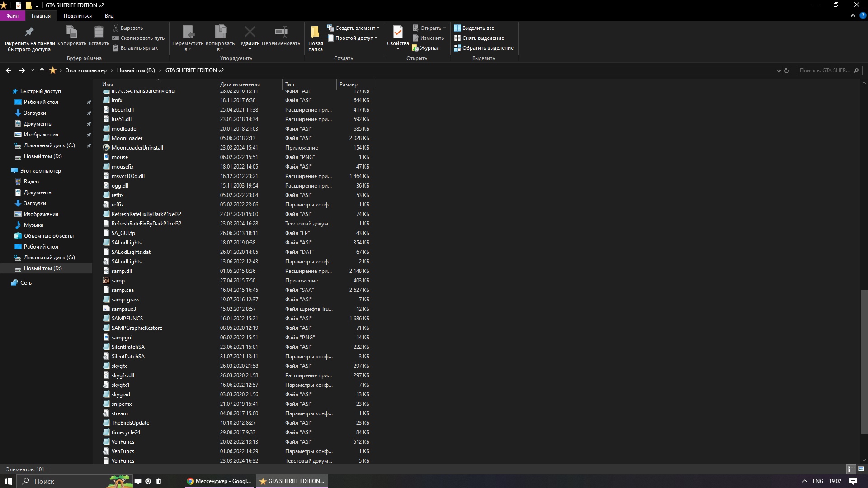Viewport: 868px width, 488px height.
Task: Click the Копировать clipboard icon
Action: (x=72, y=36)
